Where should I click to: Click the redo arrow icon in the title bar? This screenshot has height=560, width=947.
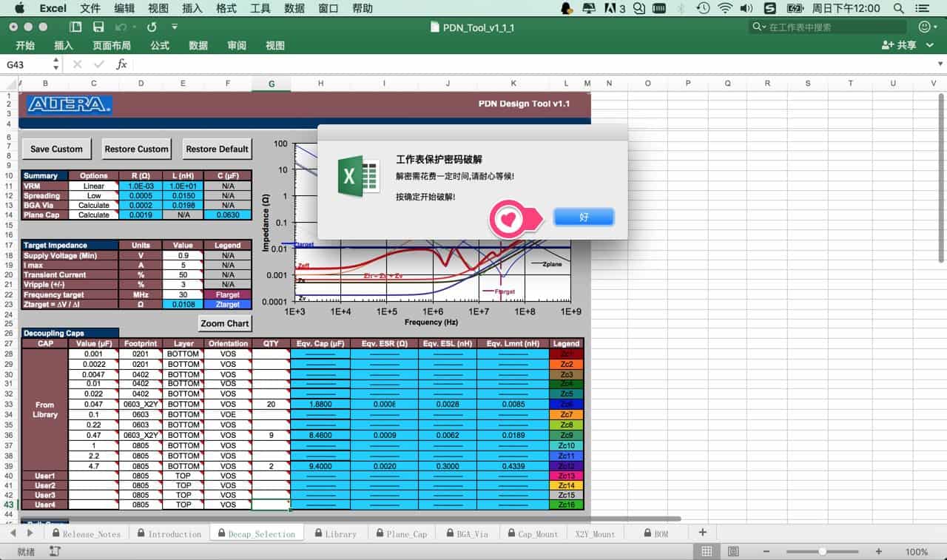click(x=152, y=27)
